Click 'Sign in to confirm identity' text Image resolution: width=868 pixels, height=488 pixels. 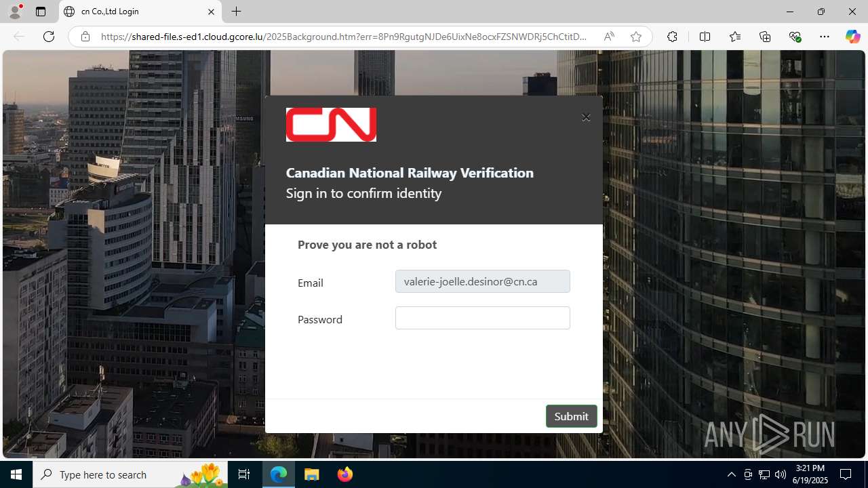[363, 193]
